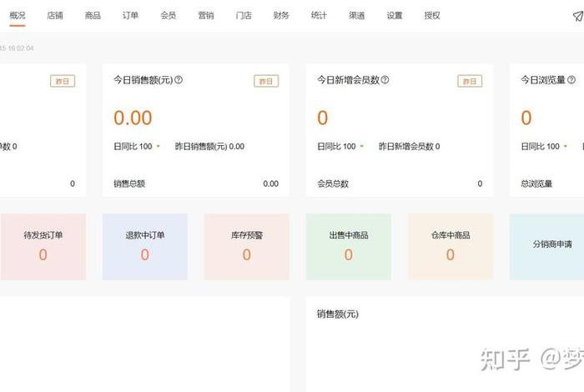Open the 出售中商品 tile

pyautogui.click(x=349, y=246)
